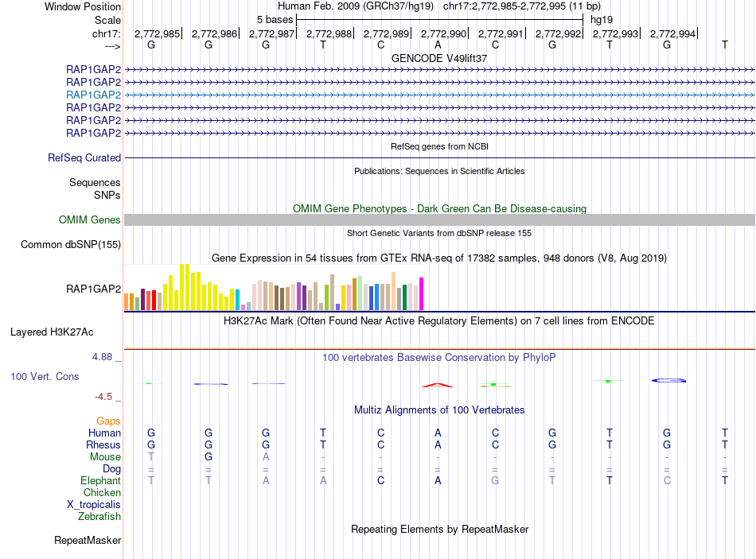Click the orange Gaps label in Multiz alignment
The image size is (756, 559).
[x=108, y=421]
